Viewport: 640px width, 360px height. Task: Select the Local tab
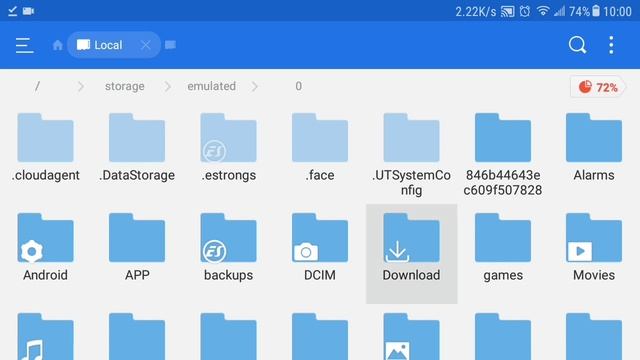[113, 45]
